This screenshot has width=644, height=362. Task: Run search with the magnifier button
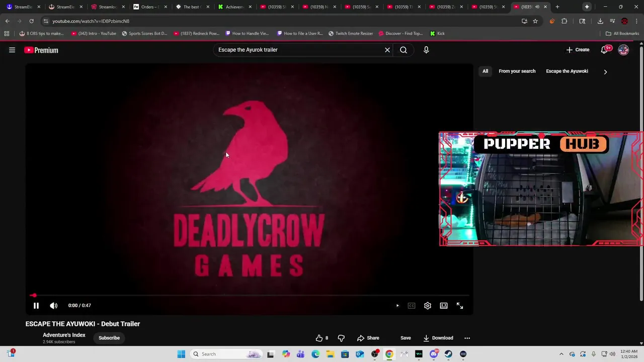coord(404,50)
